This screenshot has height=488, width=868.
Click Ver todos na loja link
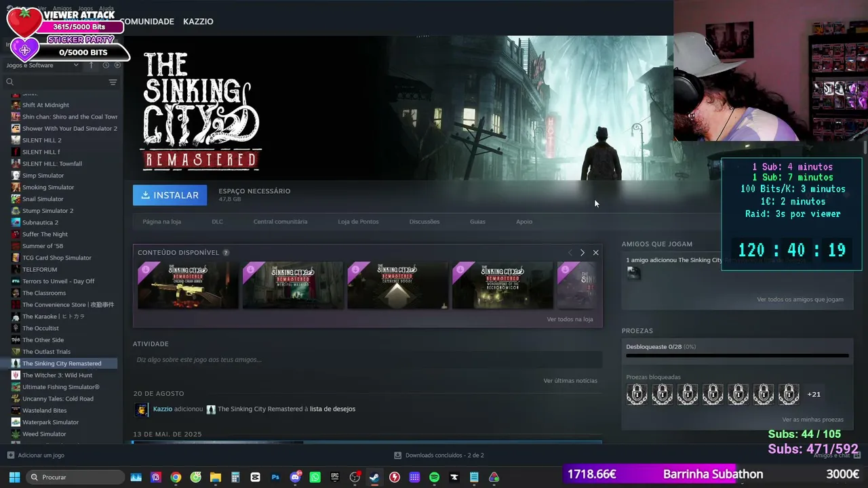pyautogui.click(x=570, y=319)
